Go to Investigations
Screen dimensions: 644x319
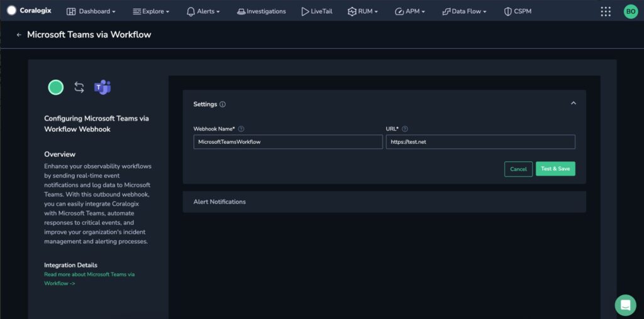[261, 11]
